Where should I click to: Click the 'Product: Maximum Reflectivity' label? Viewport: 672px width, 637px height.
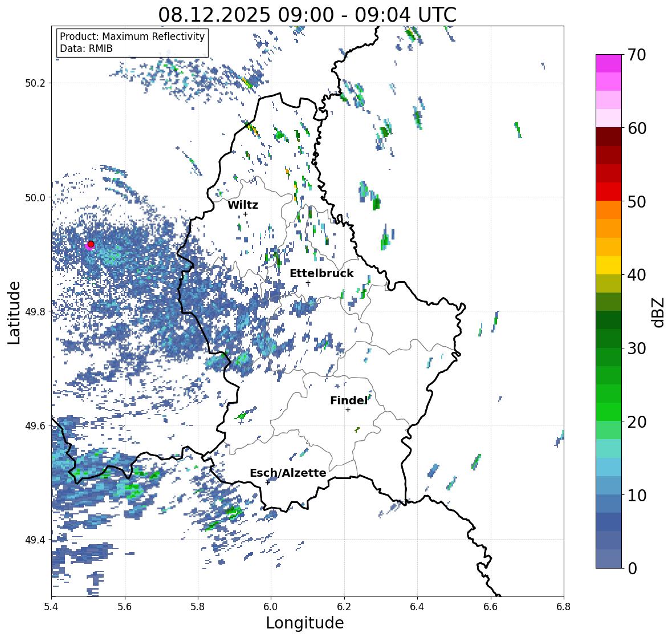(132, 36)
